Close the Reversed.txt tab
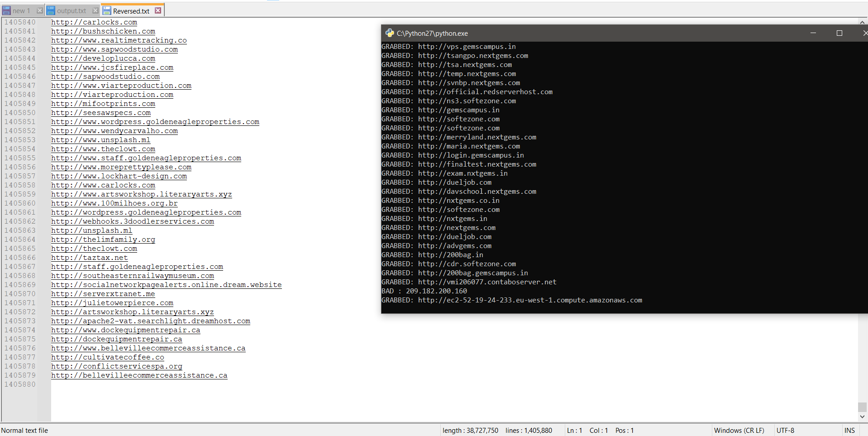This screenshot has height=436, width=868. click(158, 10)
